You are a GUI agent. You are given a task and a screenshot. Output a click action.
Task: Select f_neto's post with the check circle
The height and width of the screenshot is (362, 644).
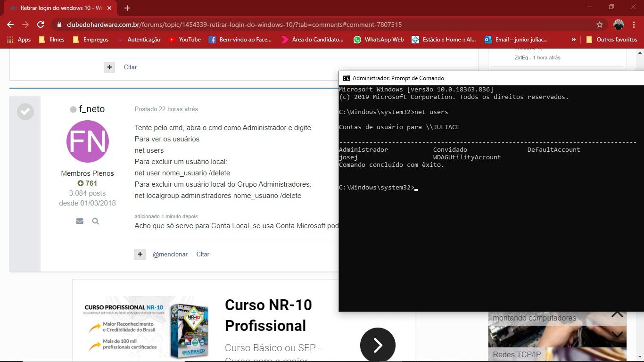coord(25,112)
